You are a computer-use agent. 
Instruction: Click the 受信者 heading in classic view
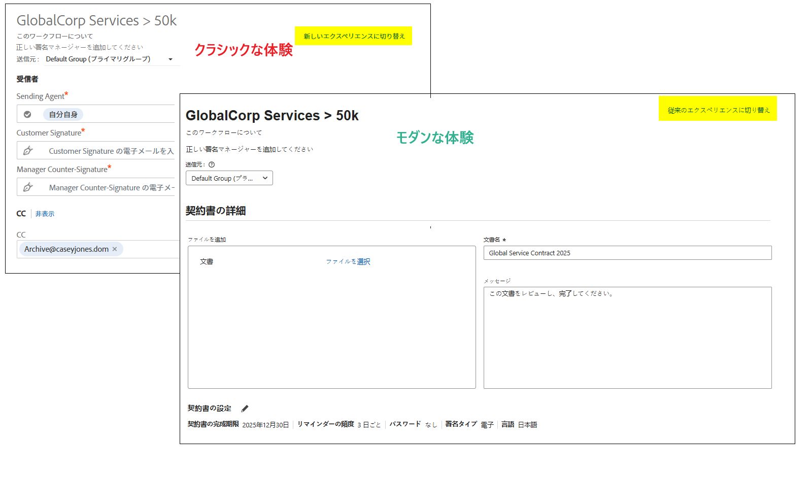click(27, 79)
